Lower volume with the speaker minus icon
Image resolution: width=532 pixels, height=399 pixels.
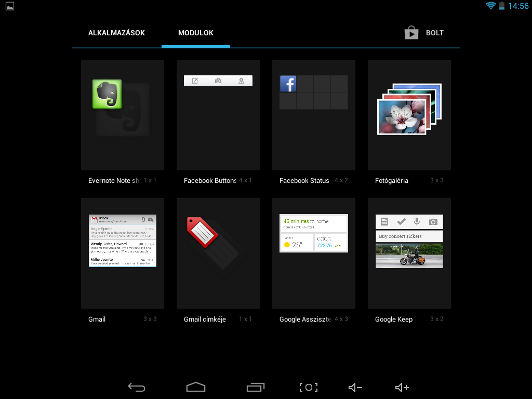point(355,387)
